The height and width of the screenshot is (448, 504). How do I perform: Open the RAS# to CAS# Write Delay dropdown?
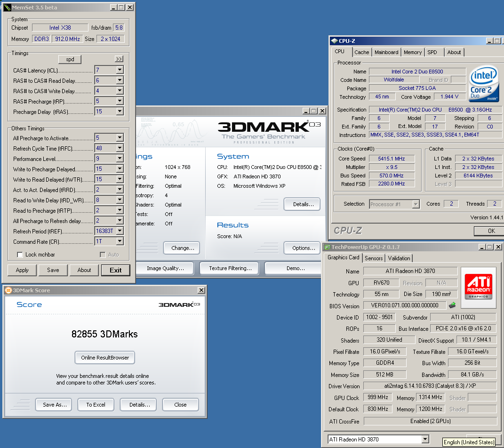tap(120, 91)
